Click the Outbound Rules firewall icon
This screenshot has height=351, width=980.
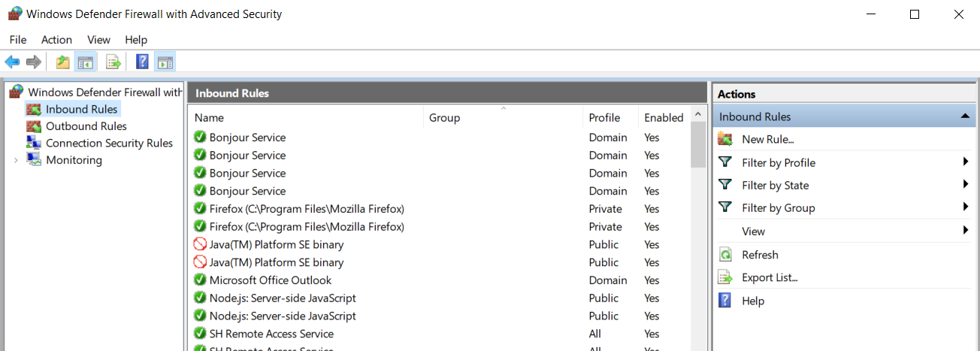pos(34,126)
